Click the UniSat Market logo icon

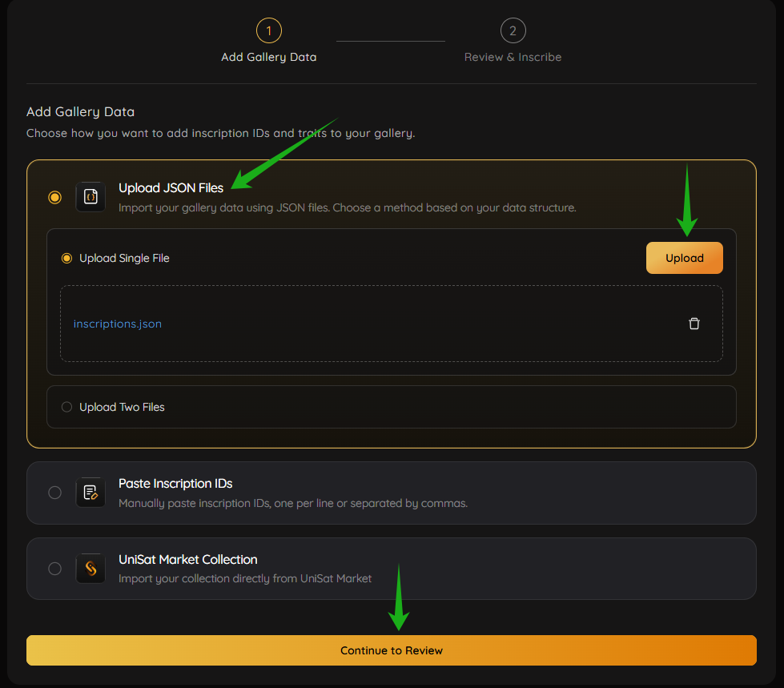(90, 569)
